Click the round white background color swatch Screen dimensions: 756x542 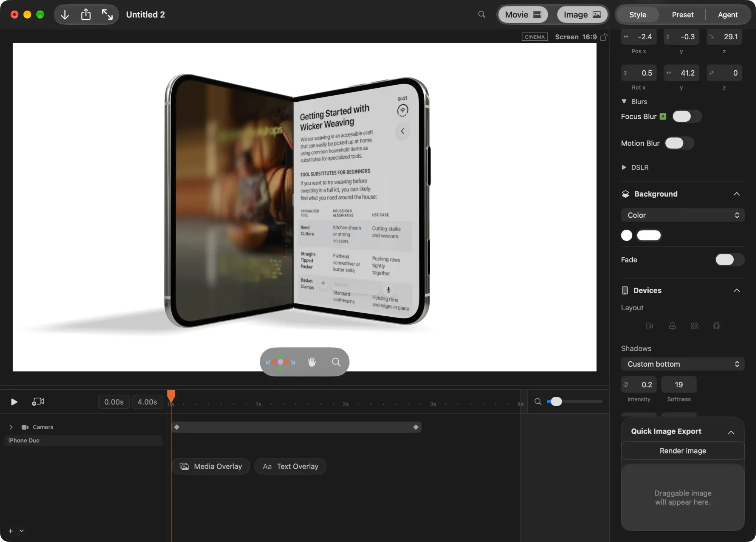(626, 235)
